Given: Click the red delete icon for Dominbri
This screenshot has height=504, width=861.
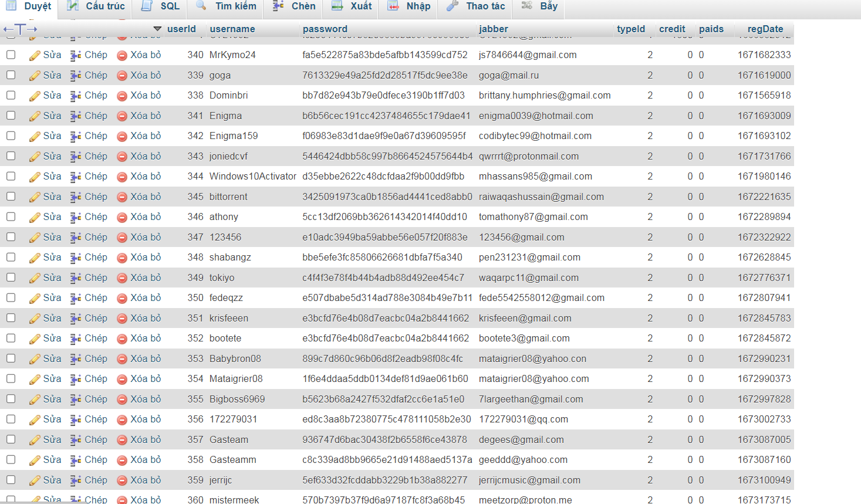Looking at the screenshot, I should 122,96.
